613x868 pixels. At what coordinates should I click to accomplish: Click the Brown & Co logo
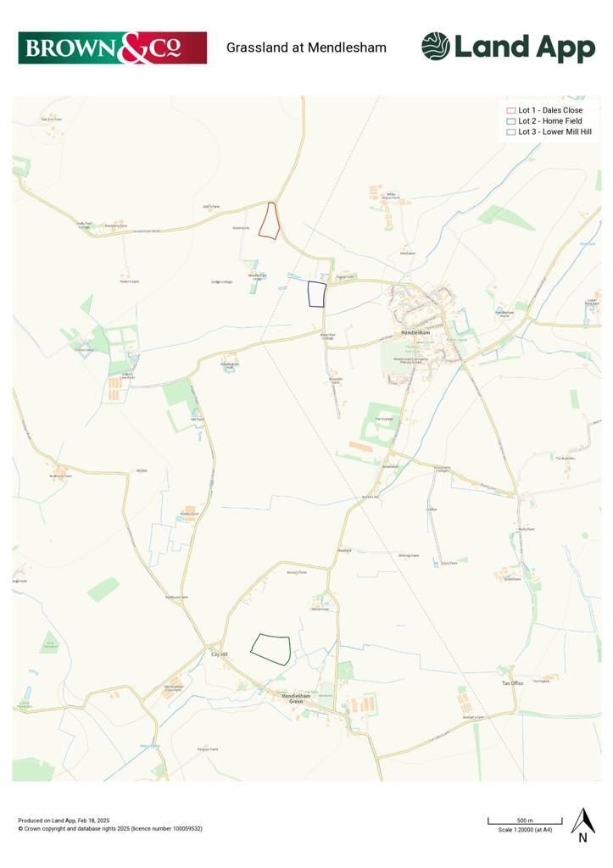point(113,47)
